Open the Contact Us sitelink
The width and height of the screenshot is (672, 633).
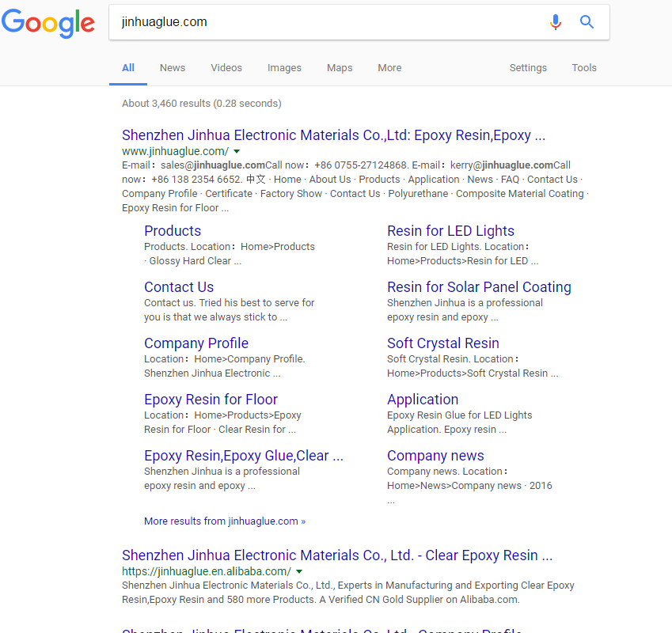tap(179, 287)
